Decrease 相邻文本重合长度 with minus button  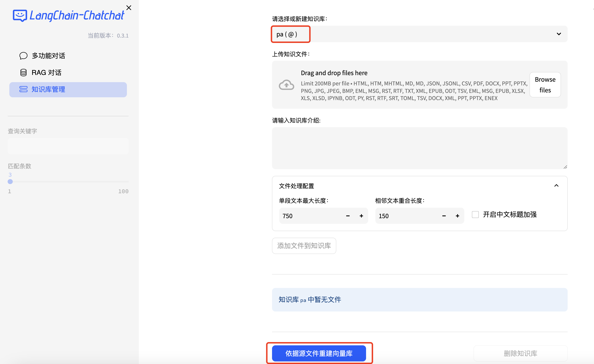(x=444, y=216)
